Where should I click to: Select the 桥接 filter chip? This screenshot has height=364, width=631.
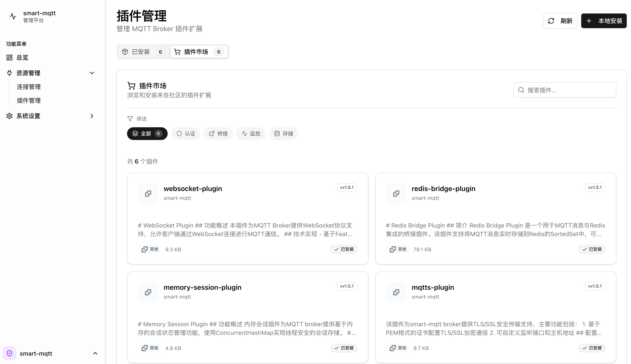pyautogui.click(x=218, y=133)
